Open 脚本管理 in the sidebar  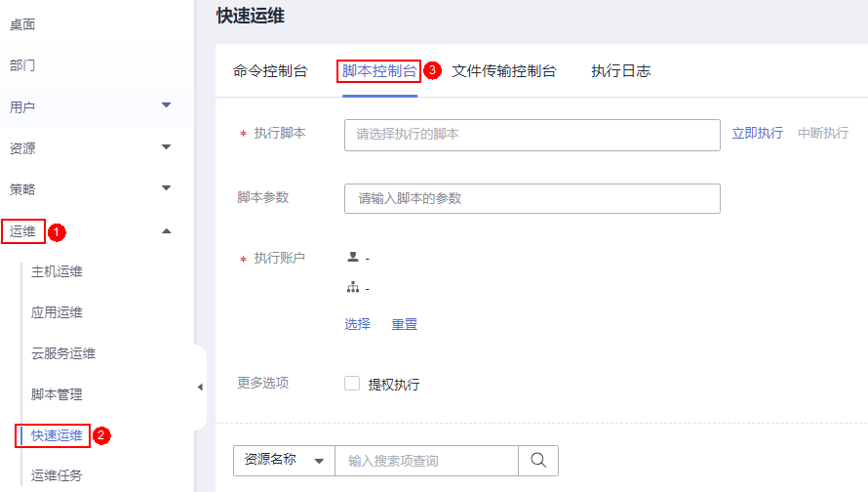[x=57, y=394]
